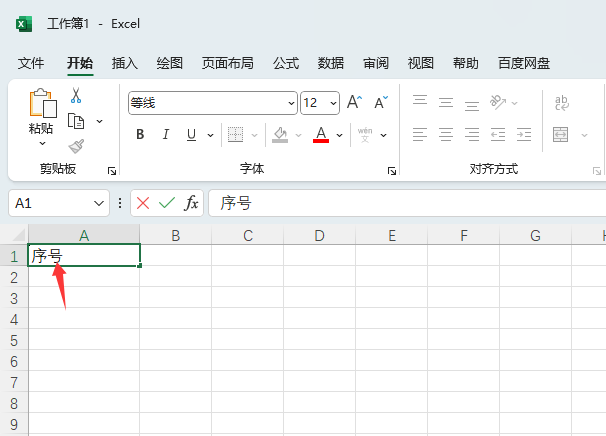Toggle Italic formatting
The image size is (606, 436).
coord(166,135)
